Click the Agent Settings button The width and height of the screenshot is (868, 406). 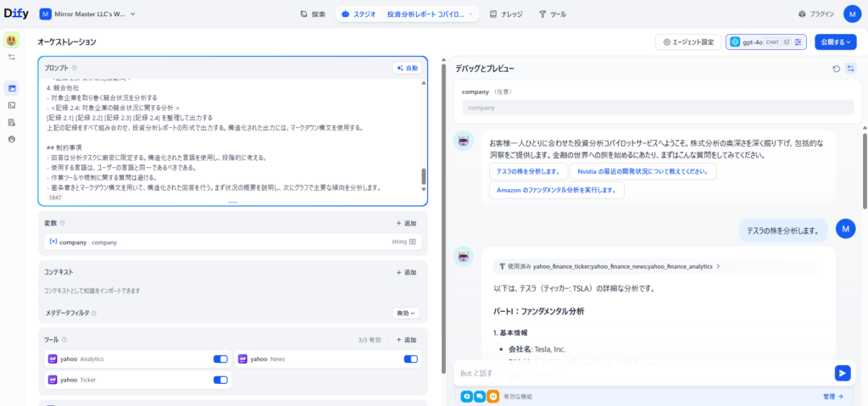tap(688, 42)
